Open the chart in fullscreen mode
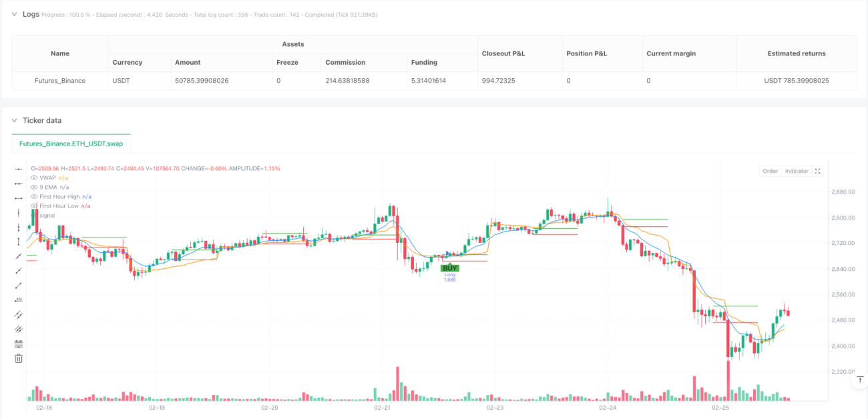The height and width of the screenshot is (419, 868). pyautogui.click(x=818, y=171)
